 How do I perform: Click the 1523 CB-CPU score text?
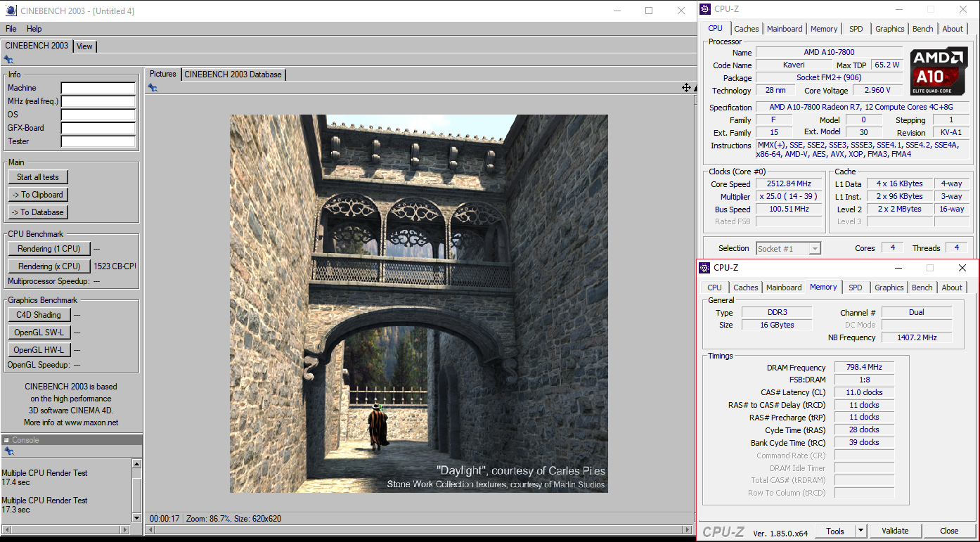tap(115, 266)
